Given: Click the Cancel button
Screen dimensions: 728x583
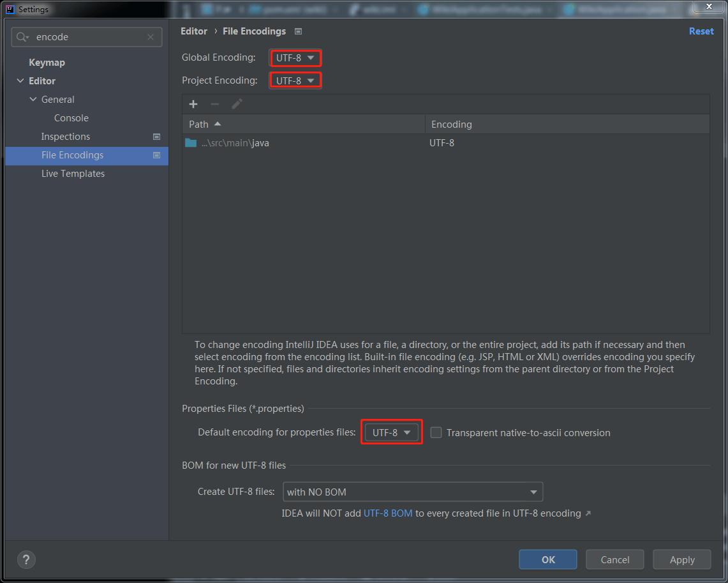Looking at the screenshot, I should 614,559.
